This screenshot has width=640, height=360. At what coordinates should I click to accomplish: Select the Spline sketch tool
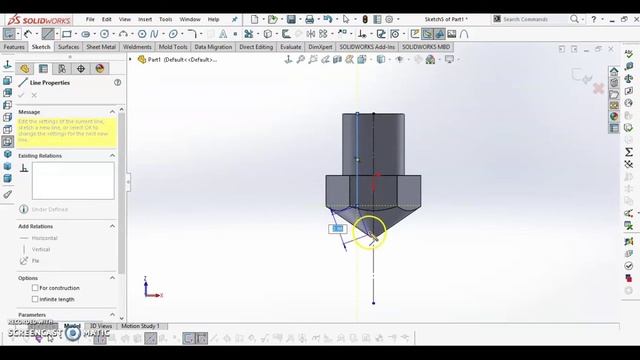[154, 34]
